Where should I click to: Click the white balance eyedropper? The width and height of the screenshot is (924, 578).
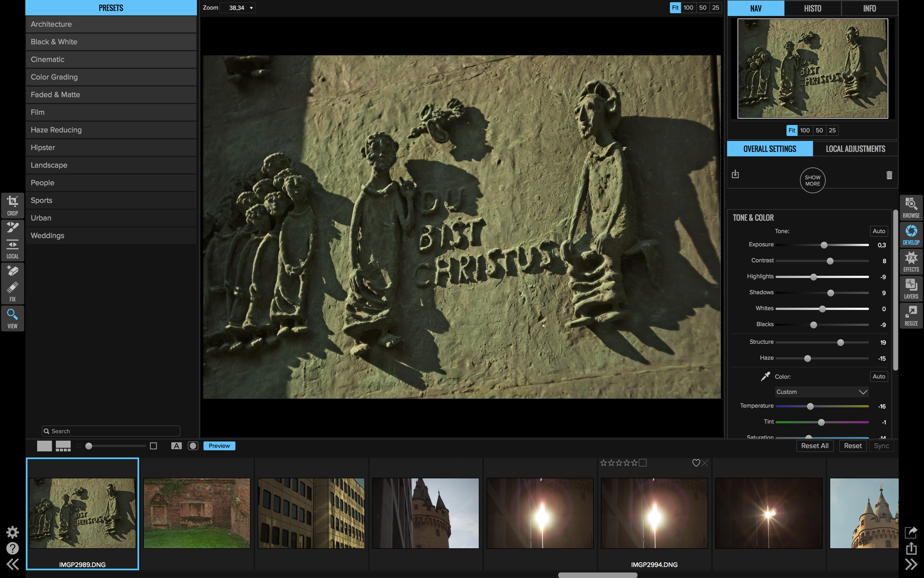[x=765, y=376]
